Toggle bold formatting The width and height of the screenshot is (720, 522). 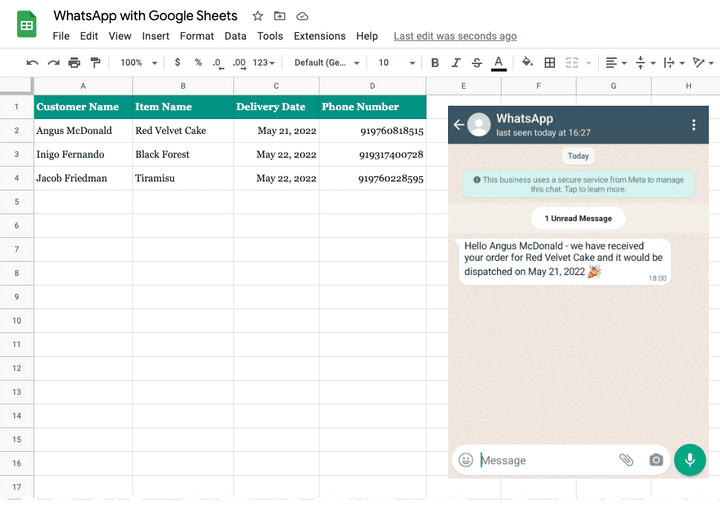click(435, 62)
